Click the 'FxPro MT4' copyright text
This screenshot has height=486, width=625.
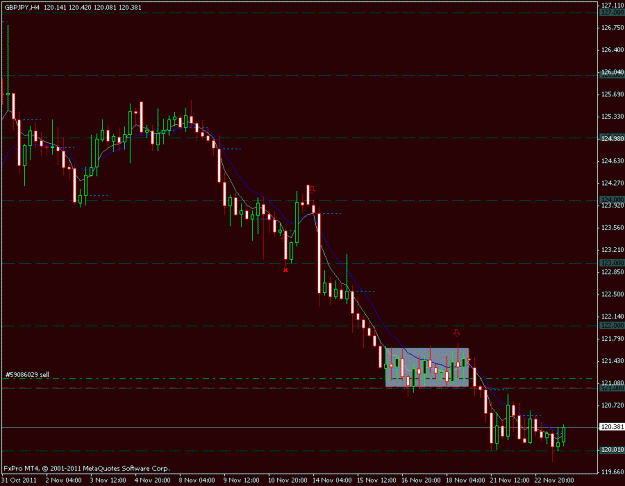(86, 468)
